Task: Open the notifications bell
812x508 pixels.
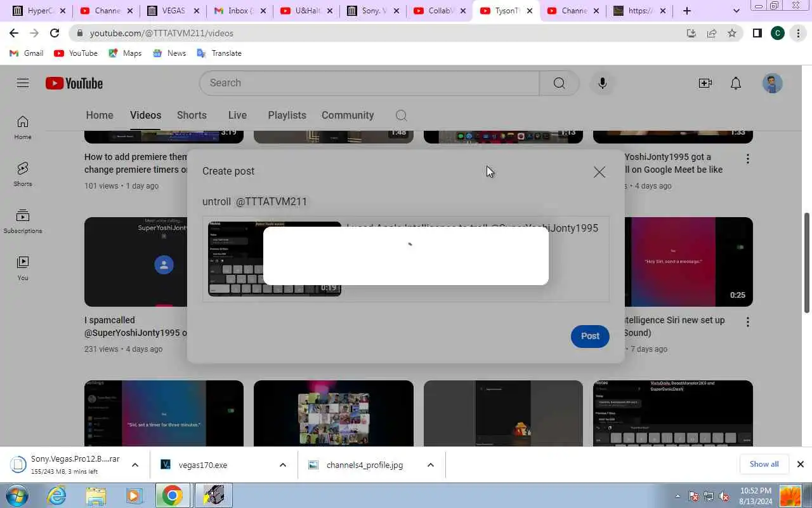Action: [736, 83]
